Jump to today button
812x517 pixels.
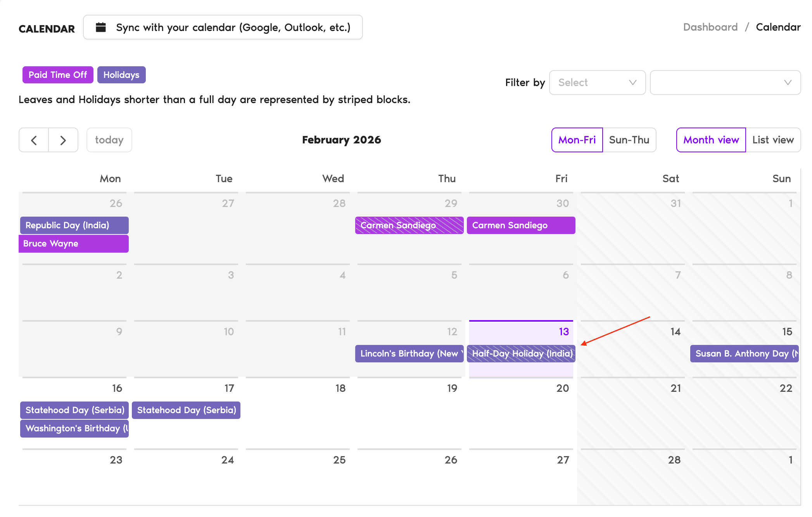(109, 140)
